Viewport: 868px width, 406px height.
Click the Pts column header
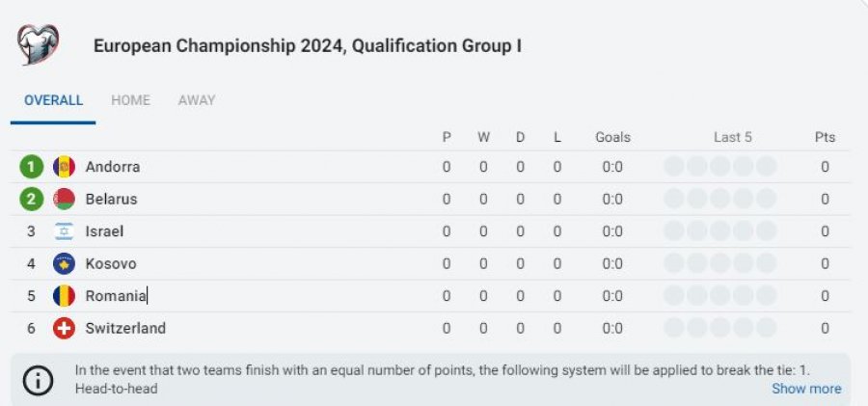pos(825,137)
